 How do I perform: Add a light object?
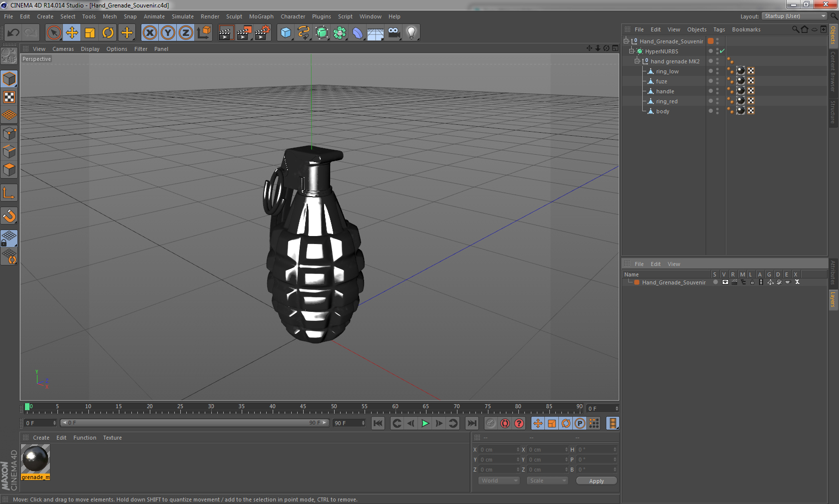(412, 33)
